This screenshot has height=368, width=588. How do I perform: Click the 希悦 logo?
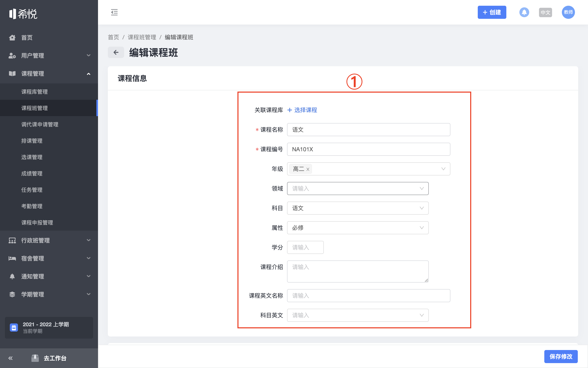tap(23, 14)
